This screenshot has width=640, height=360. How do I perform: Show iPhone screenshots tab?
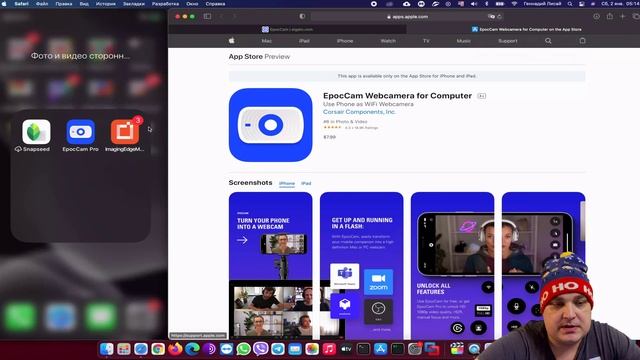pyautogui.click(x=287, y=184)
